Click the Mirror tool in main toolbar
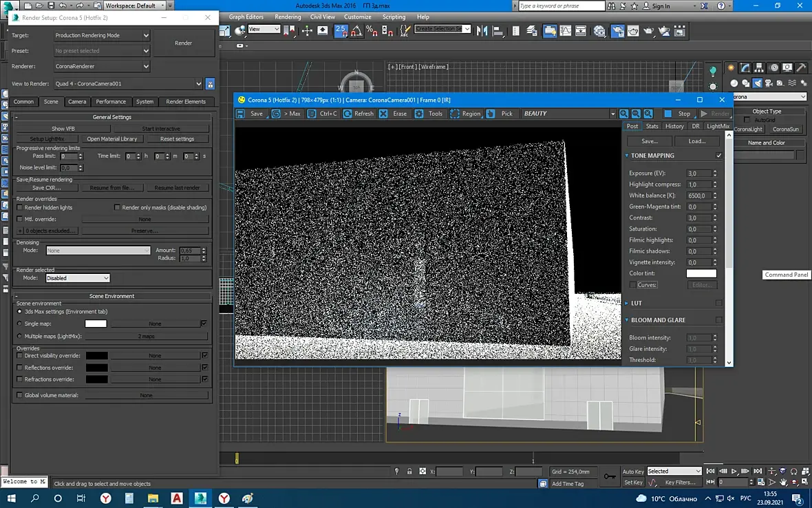This screenshot has height=508, width=812. point(482,30)
